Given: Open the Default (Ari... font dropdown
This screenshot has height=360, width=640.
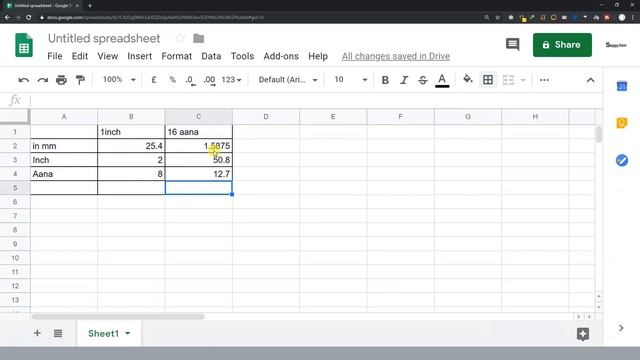Looking at the screenshot, I should point(288,80).
